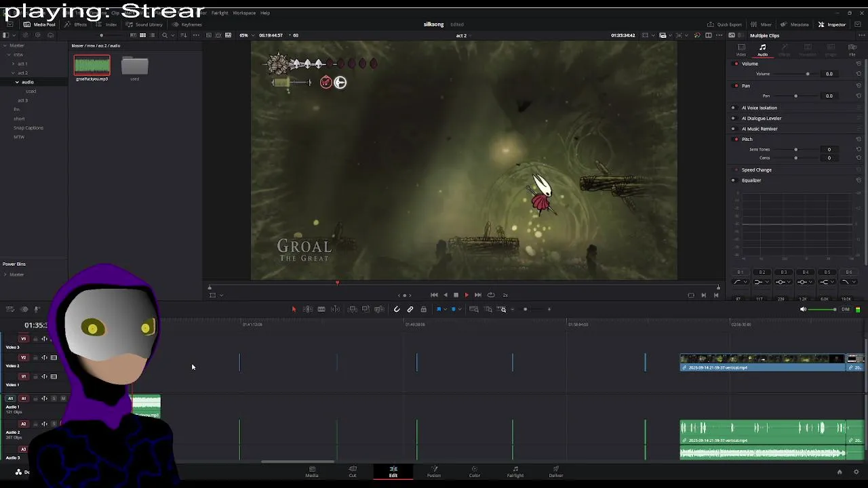Play in reverse
This screenshot has height=488, width=868.
[445, 295]
